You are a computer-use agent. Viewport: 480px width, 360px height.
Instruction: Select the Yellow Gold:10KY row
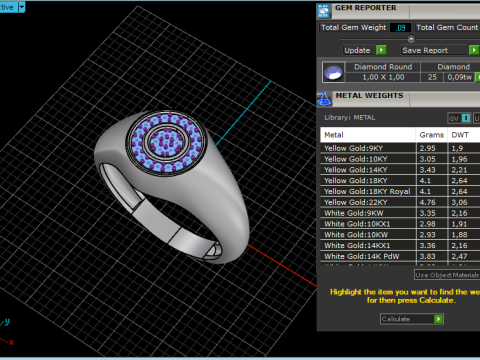tap(400, 159)
